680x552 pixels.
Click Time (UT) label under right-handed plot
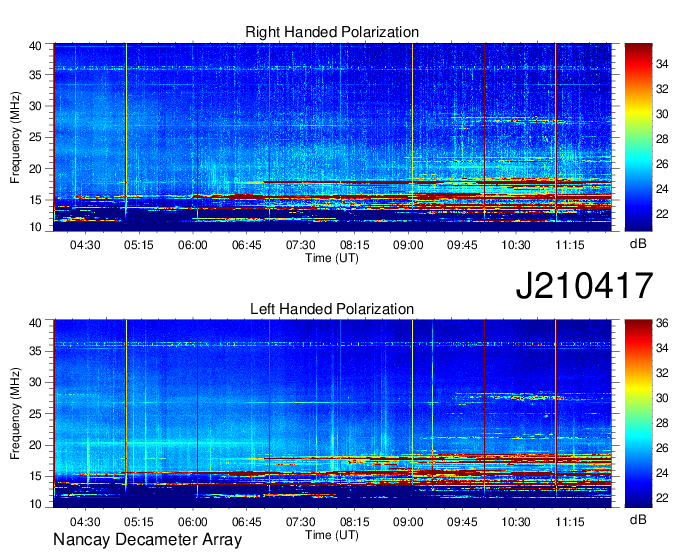(332, 258)
